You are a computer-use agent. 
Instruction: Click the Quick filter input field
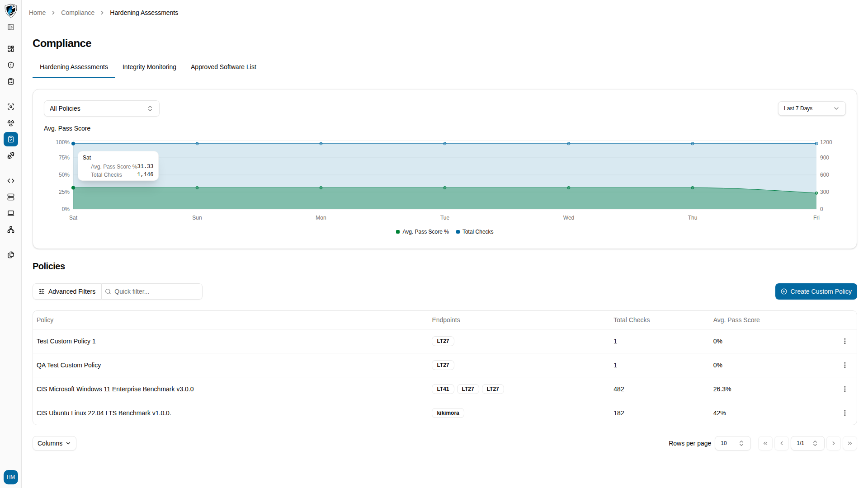(x=152, y=291)
